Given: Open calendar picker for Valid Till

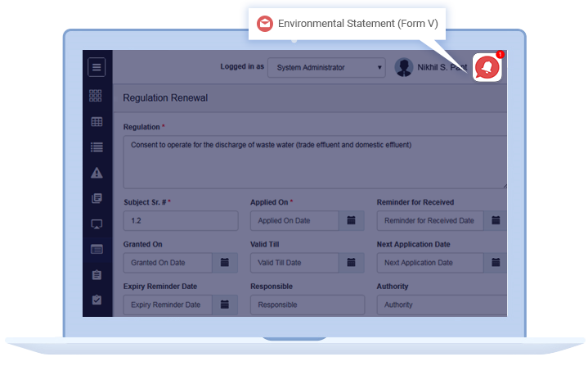Looking at the screenshot, I should tap(350, 263).
